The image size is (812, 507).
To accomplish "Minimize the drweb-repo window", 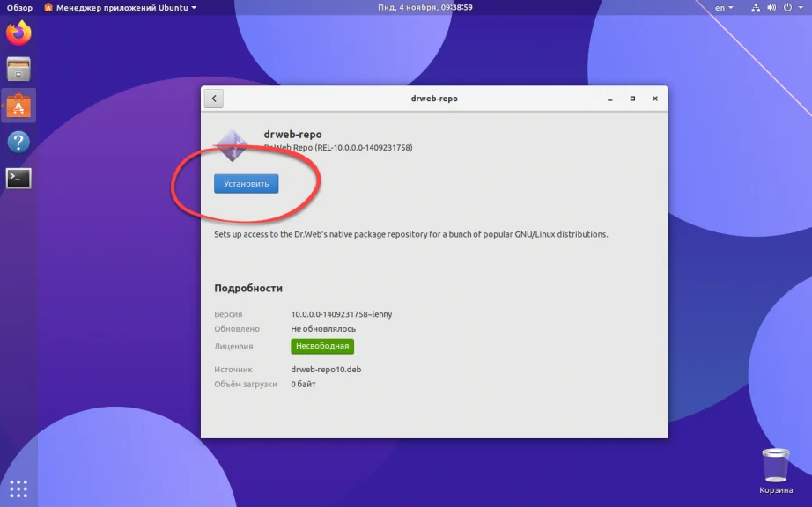I will pos(610,99).
